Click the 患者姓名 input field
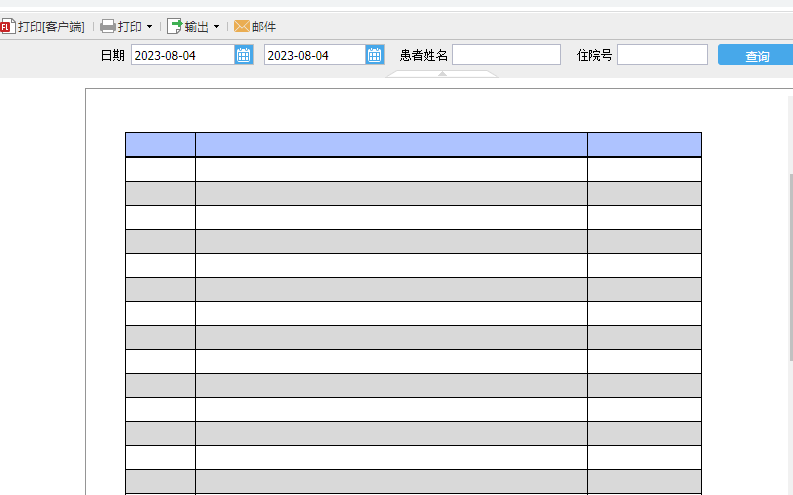Screen dimensions: 793x495 pos(506,55)
